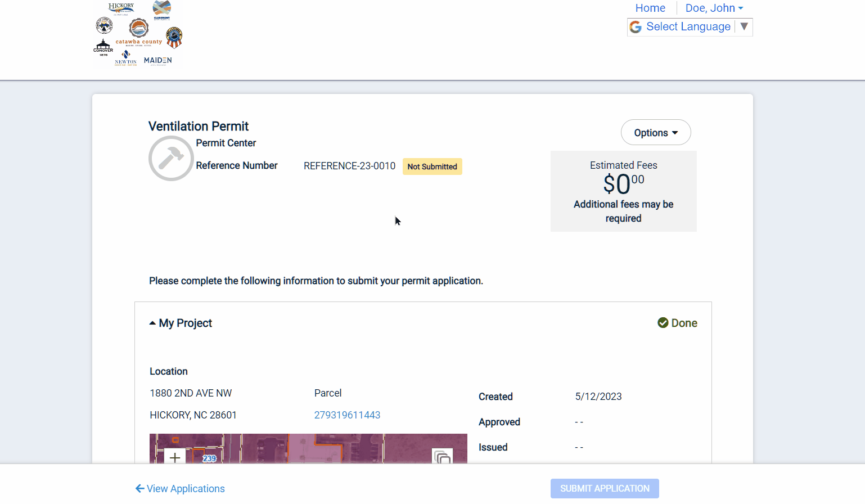This screenshot has width=865, height=504.
Task: Click the Hickory city logo
Action: 121,8
